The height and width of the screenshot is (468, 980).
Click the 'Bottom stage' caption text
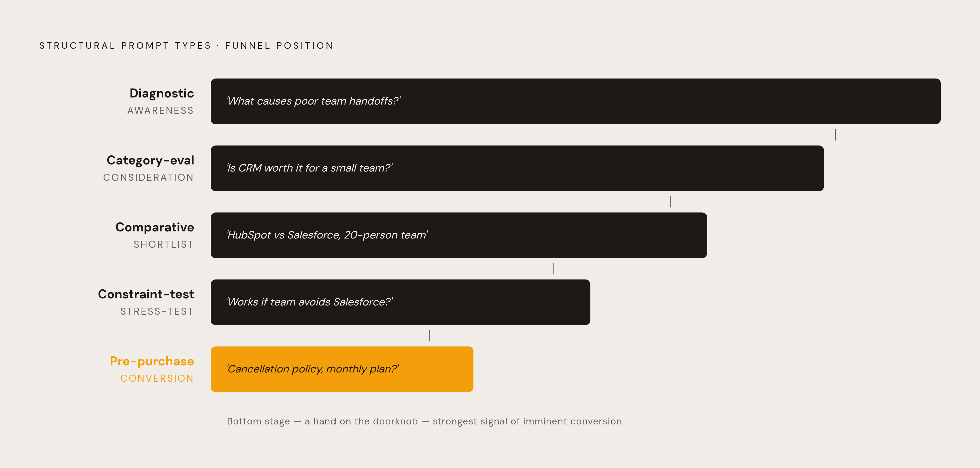click(424, 421)
